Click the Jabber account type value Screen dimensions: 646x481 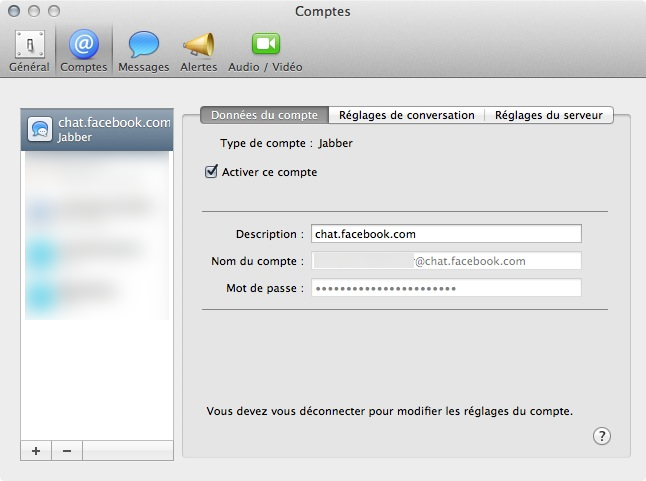(x=335, y=143)
